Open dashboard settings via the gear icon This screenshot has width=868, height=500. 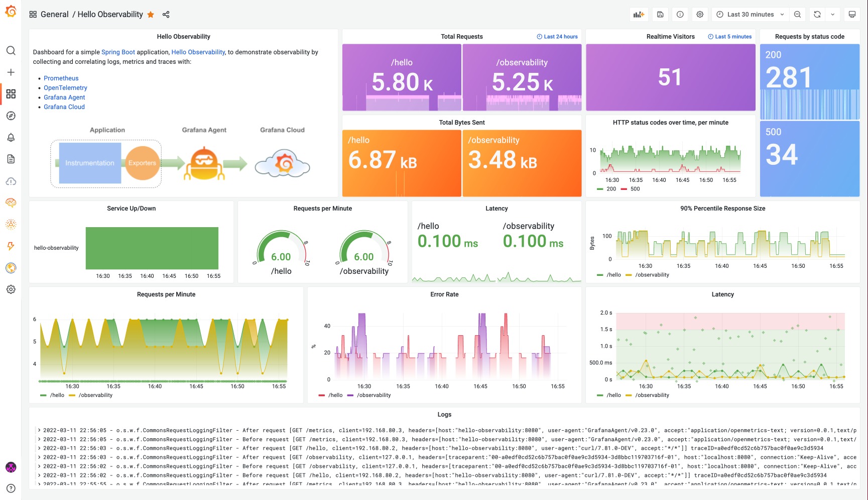coord(700,14)
